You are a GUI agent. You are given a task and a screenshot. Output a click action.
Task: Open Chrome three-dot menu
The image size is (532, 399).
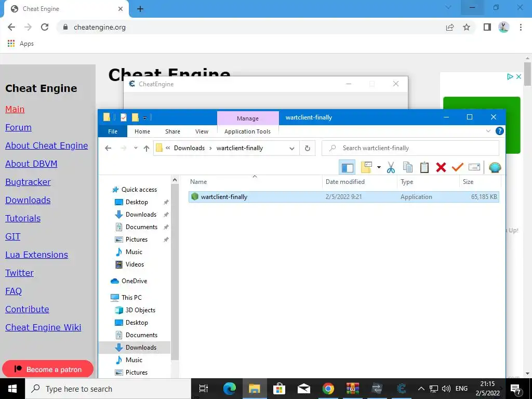pyautogui.click(x=521, y=27)
